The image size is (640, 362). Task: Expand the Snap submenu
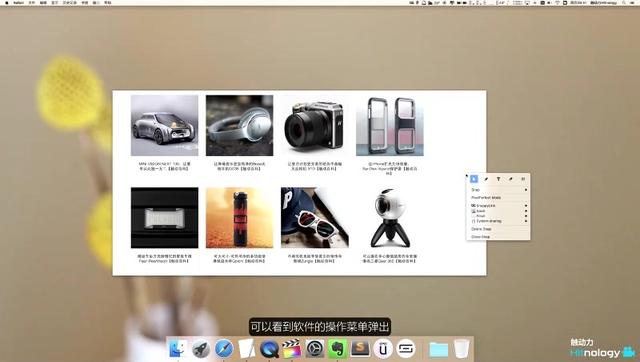tap(498, 190)
